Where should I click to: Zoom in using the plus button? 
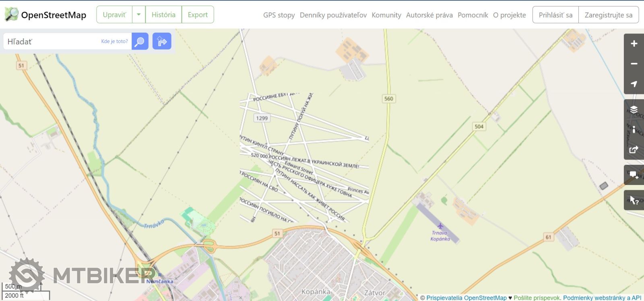click(x=634, y=44)
